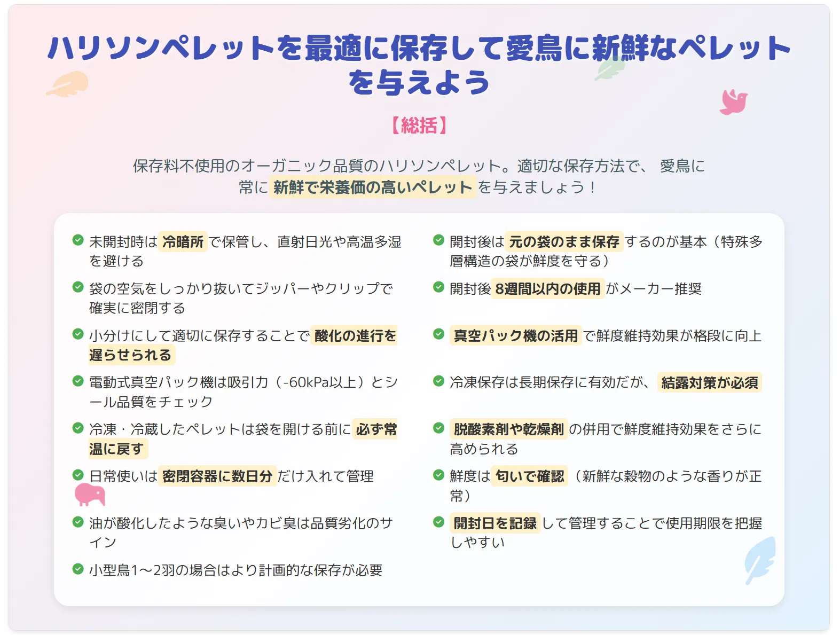Viewport: 840px width, 635px height.
Task: Click highlighted text 真空パック機の活用
Action: click(x=515, y=336)
